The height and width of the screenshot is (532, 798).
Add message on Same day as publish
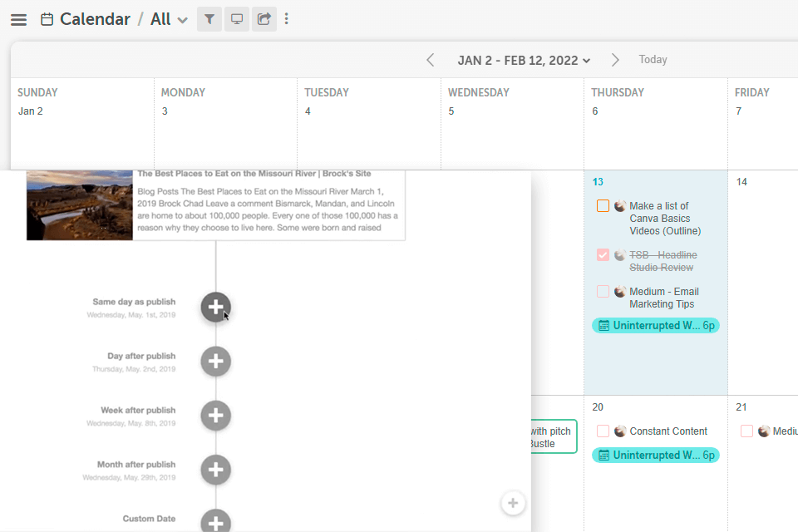[216, 307]
